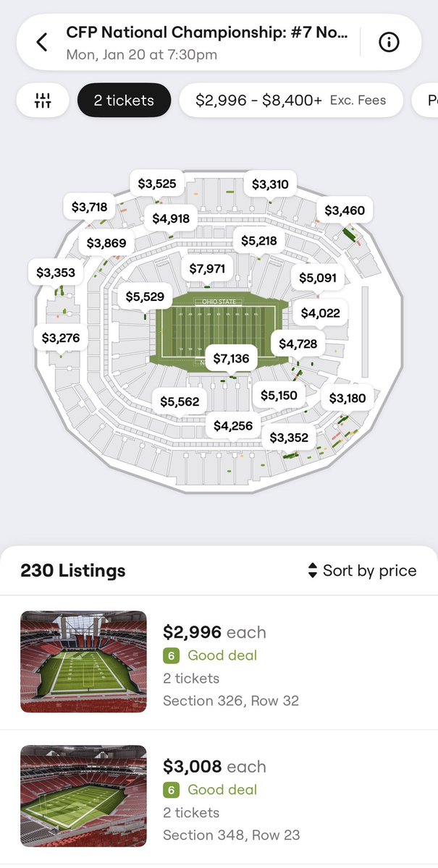
Task: View Section 326 seat view thumbnail
Action: tap(83, 662)
